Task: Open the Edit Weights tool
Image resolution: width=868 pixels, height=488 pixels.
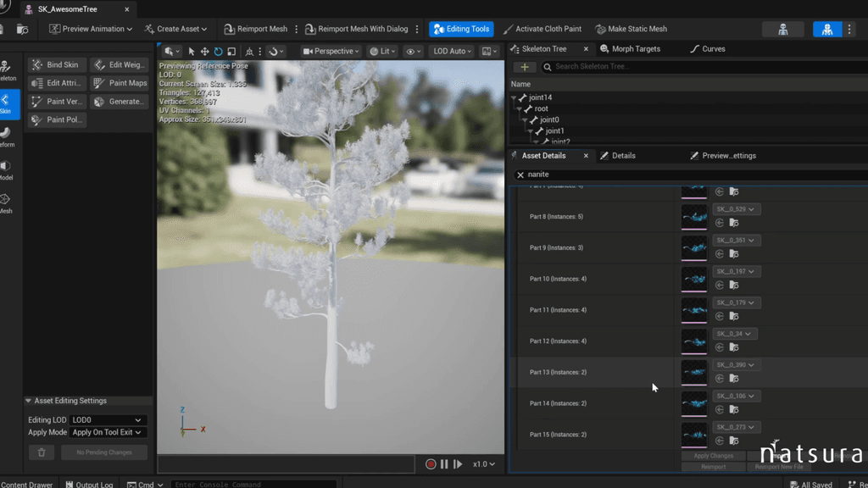Action: pos(119,64)
